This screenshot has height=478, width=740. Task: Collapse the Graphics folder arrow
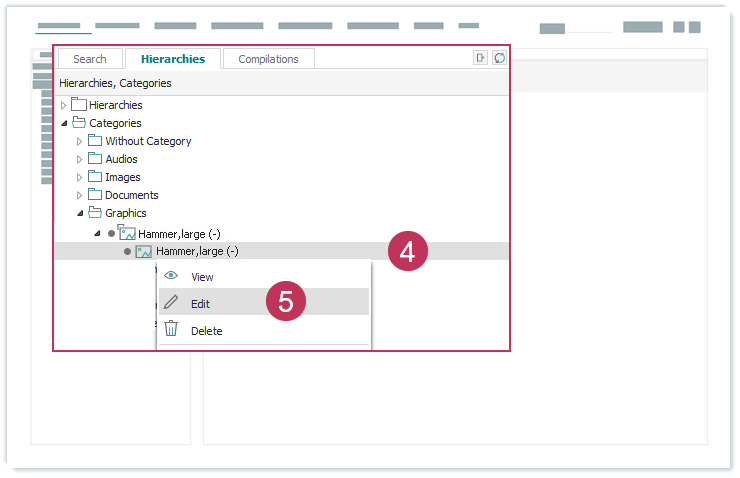click(x=80, y=213)
